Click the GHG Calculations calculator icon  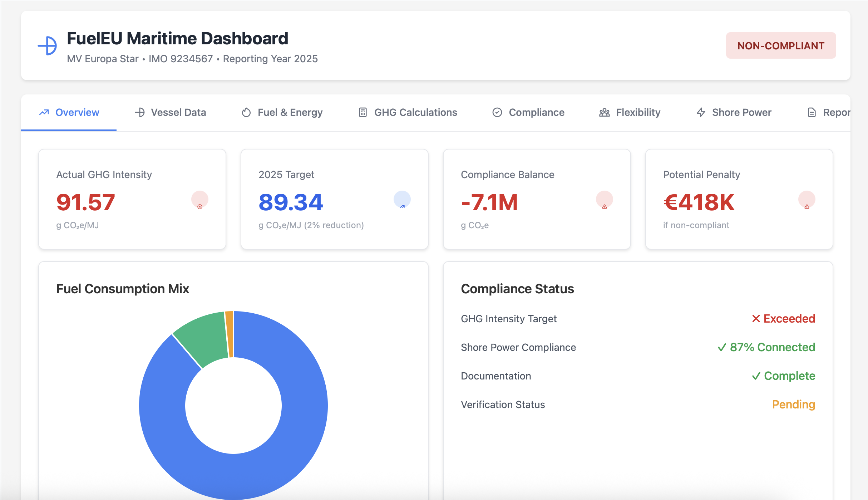click(362, 112)
